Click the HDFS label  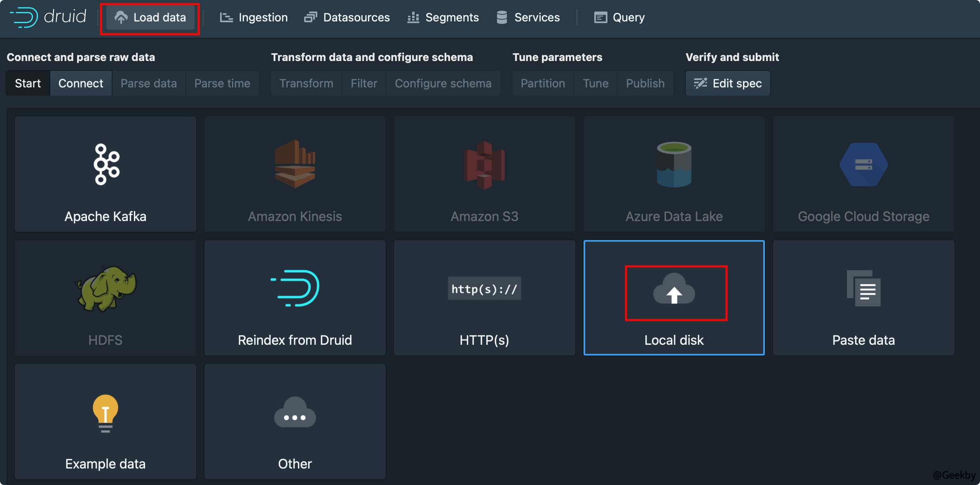point(106,340)
